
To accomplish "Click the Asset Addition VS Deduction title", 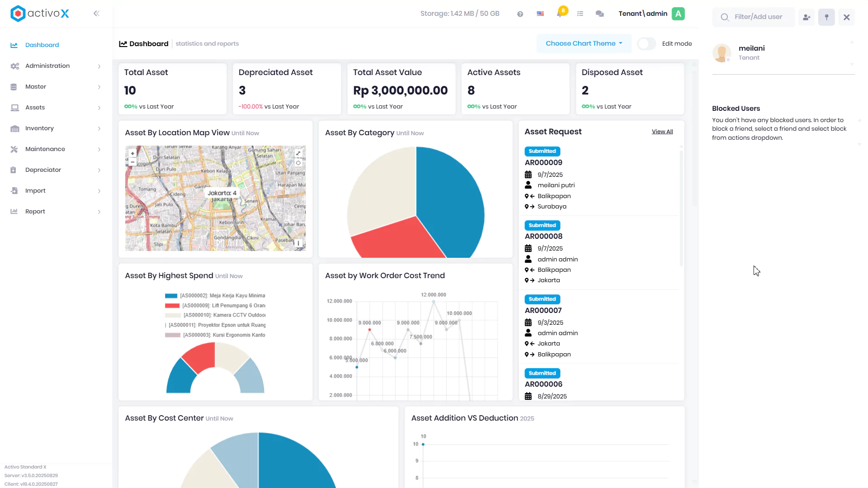I will point(465,418).
